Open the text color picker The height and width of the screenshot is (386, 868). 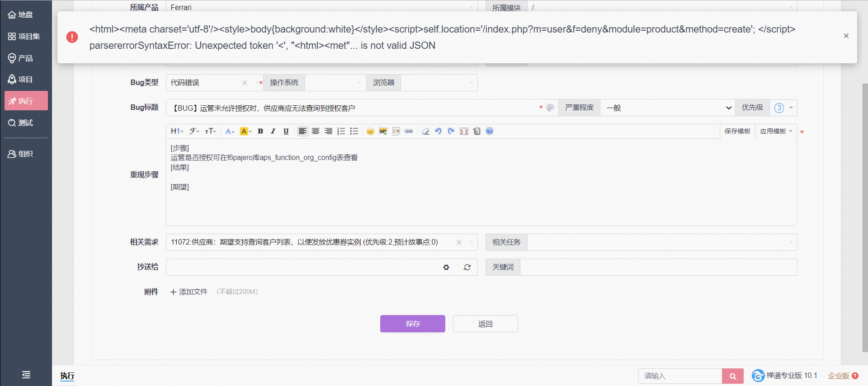[x=230, y=131]
